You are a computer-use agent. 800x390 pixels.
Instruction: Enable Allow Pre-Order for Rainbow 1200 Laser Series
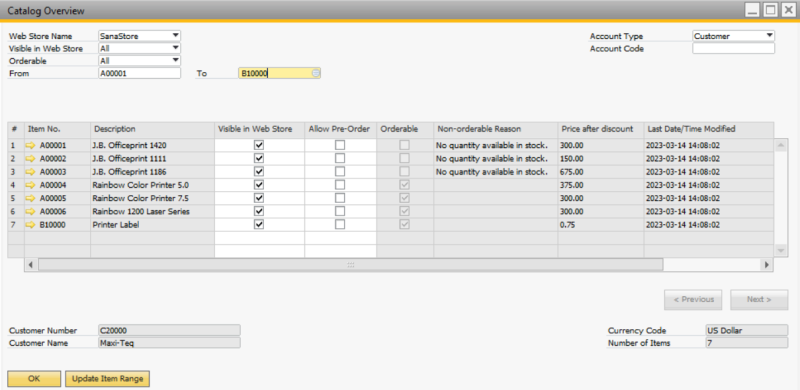340,211
